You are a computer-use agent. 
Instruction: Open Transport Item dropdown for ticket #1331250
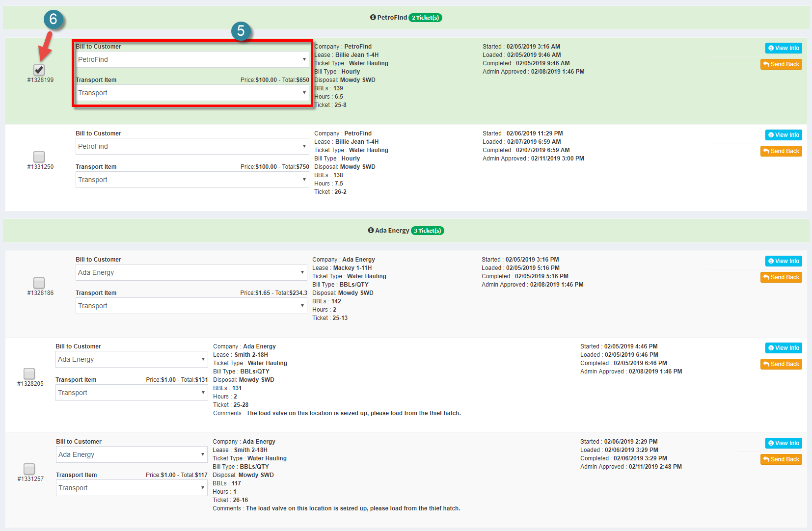click(192, 180)
